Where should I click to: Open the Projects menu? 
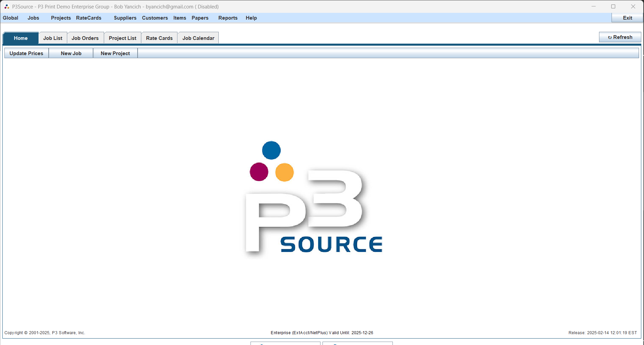pos(61,18)
